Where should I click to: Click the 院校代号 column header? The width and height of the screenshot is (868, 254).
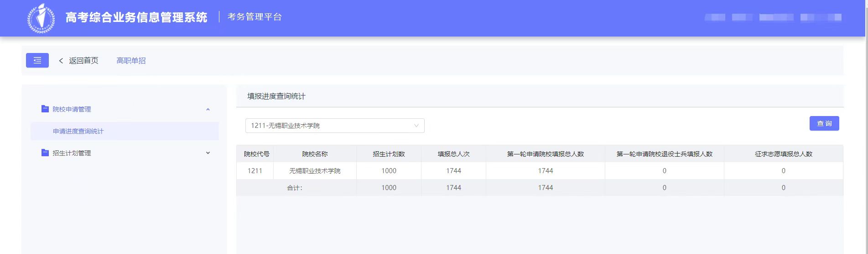256,154
